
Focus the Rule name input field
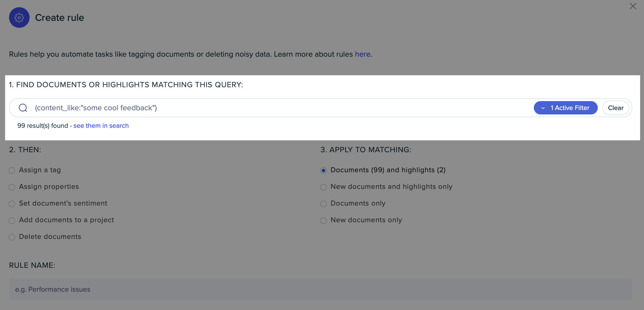pos(320,289)
